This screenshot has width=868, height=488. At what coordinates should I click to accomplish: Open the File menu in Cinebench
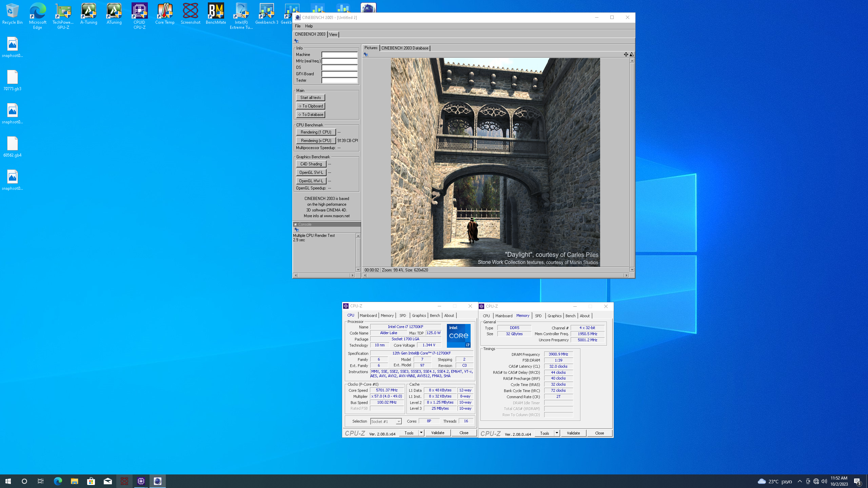point(298,26)
